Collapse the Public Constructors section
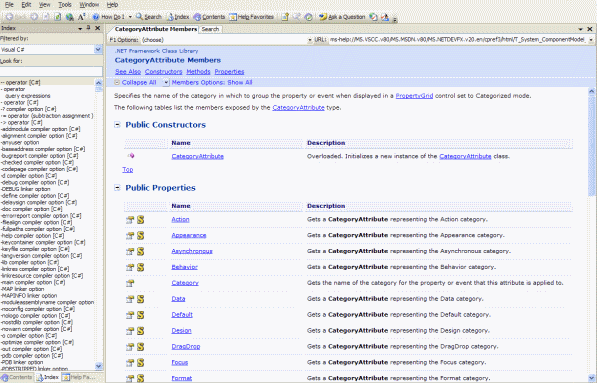Screen dimensions: 597x383 (x=117, y=124)
